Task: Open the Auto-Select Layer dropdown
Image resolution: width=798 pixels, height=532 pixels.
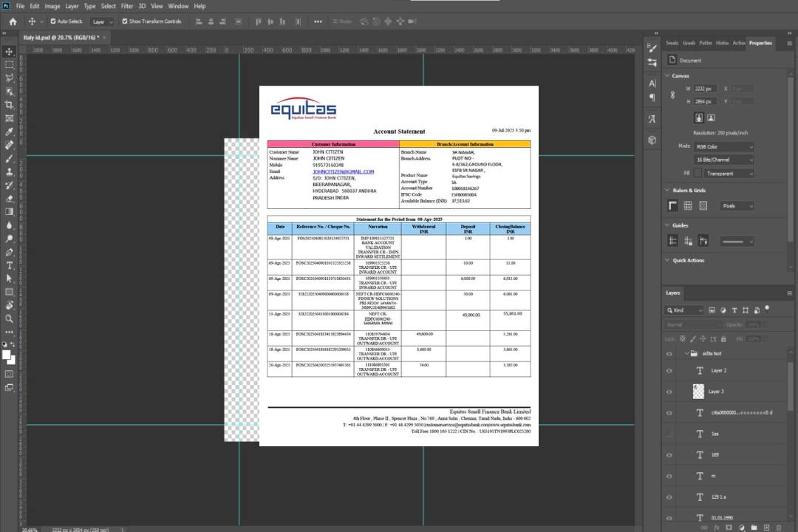Action: 102,21
